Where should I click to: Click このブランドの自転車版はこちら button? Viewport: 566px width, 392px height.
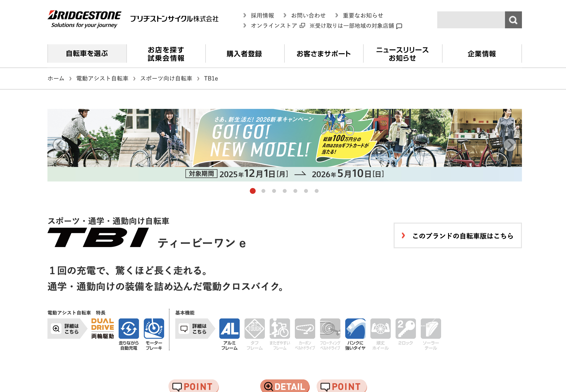pyautogui.click(x=457, y=235)
